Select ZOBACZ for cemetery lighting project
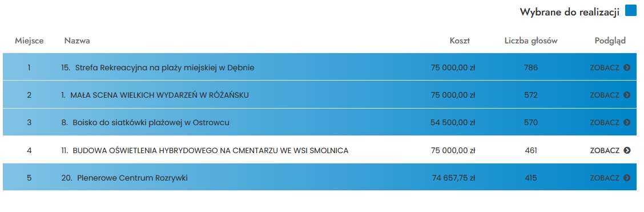 click(x=610, y=150)
